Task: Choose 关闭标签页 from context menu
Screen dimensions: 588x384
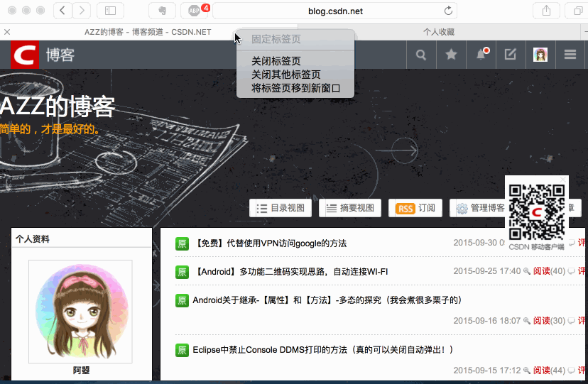Action: (x=295, y=61)
